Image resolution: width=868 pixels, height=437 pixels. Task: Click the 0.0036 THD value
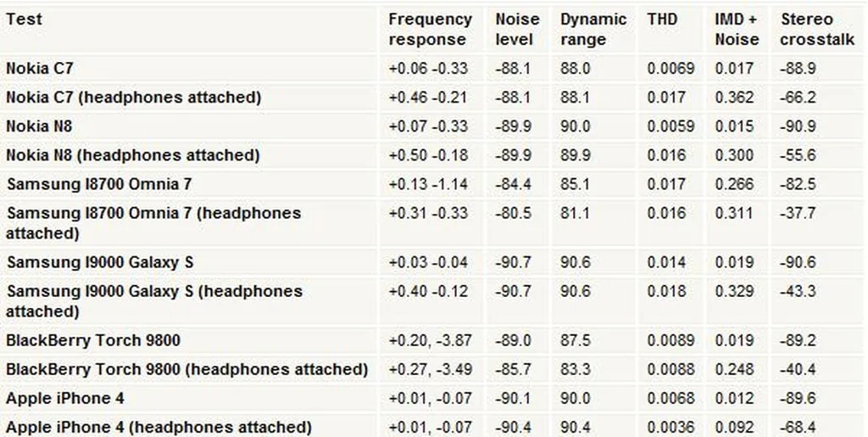(670, 427)
